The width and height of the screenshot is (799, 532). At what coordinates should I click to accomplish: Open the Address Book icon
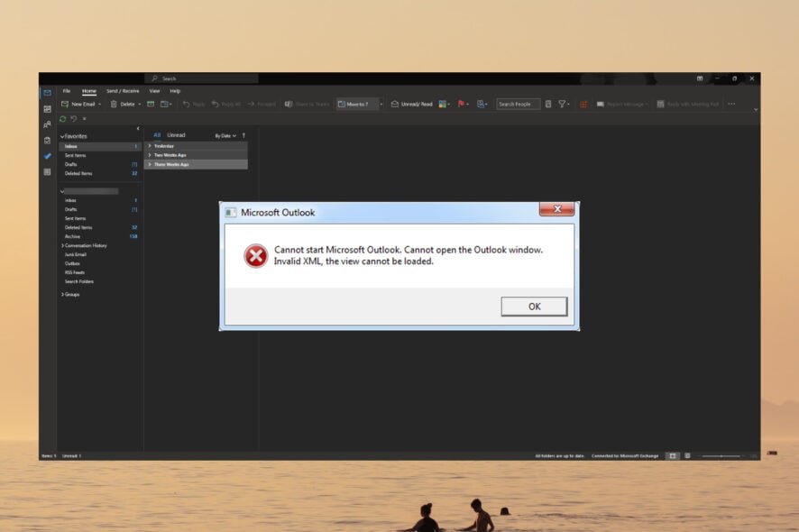(x=548, y=104)
